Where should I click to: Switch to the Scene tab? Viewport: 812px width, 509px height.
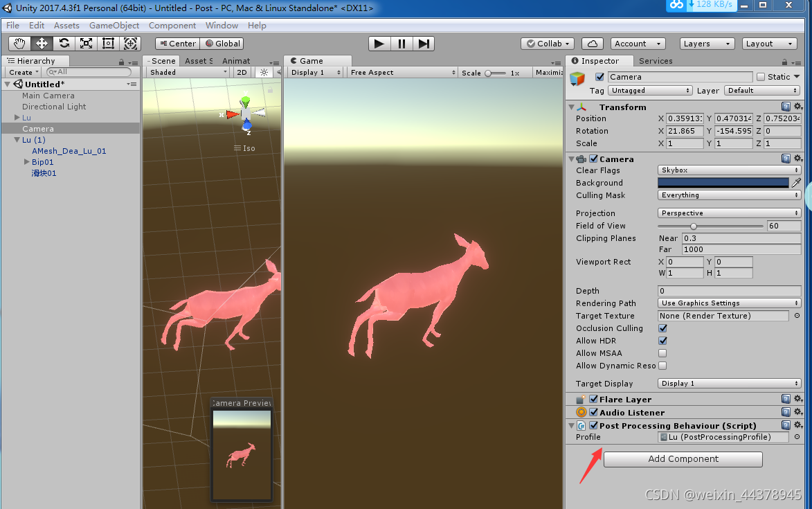[x=161, y=61]
